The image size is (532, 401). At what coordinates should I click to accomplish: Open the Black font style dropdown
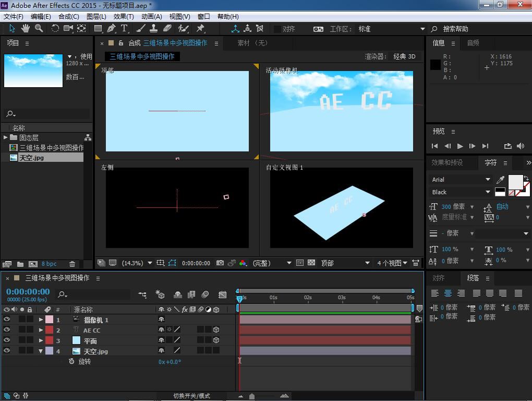pyautogui.click(x=461, y=192)
